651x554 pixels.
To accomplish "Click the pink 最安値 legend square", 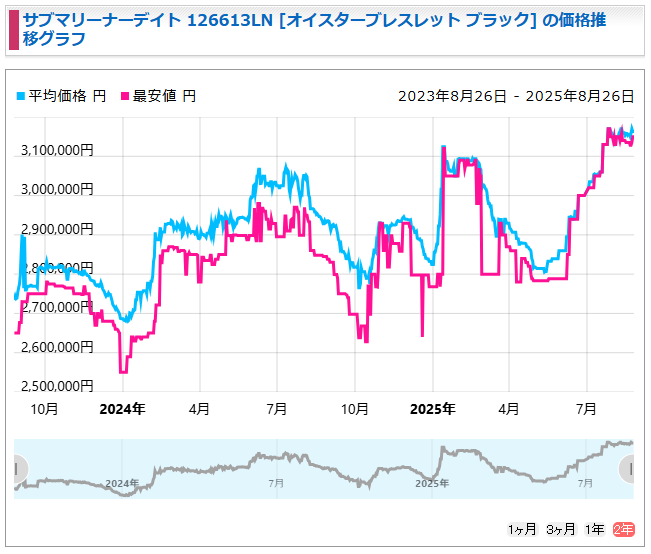I will [125, 96].
